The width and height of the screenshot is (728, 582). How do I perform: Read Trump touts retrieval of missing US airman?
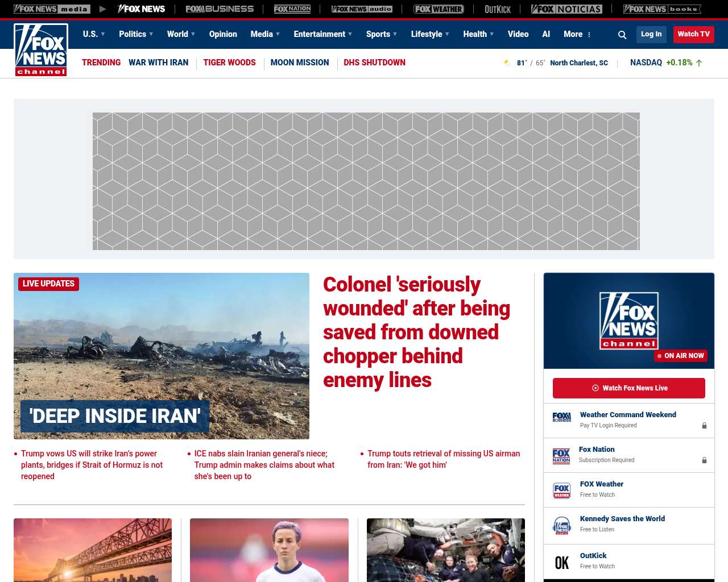click(x=444, y=459)
